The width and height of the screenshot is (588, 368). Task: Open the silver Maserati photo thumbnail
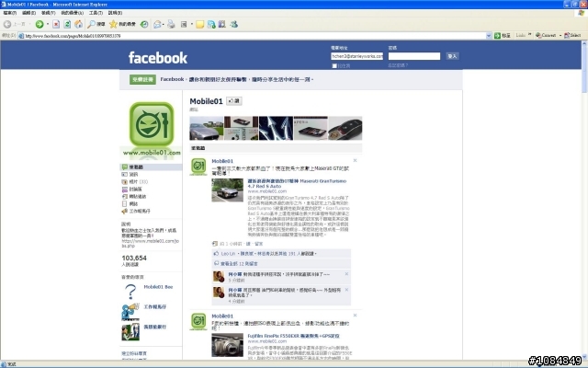(206, 128)
